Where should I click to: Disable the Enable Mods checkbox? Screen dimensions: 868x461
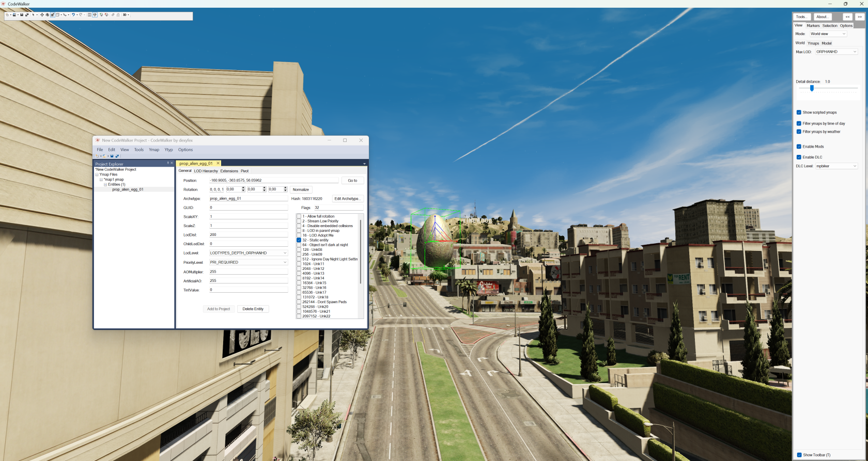(x=799, y=147)
